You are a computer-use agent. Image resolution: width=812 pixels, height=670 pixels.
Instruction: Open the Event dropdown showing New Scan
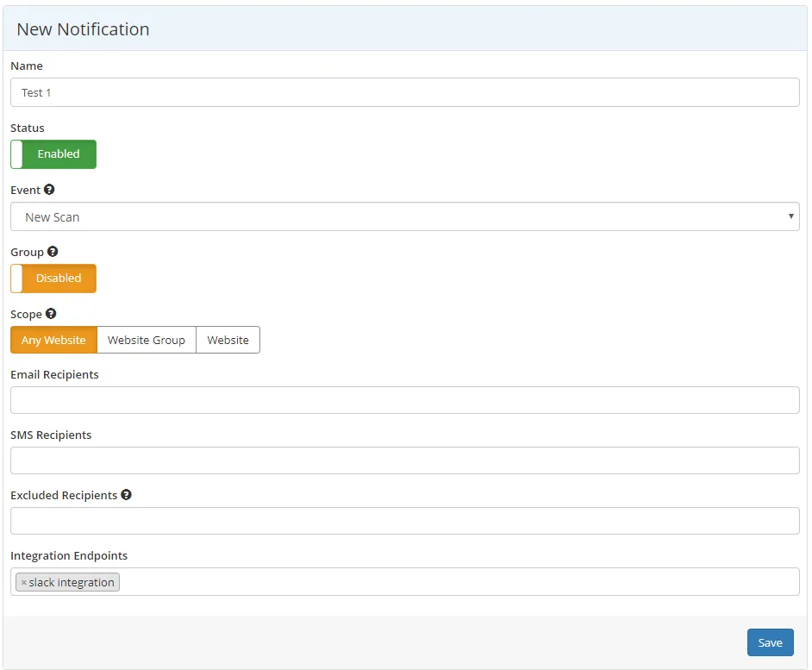pos(405,216)
